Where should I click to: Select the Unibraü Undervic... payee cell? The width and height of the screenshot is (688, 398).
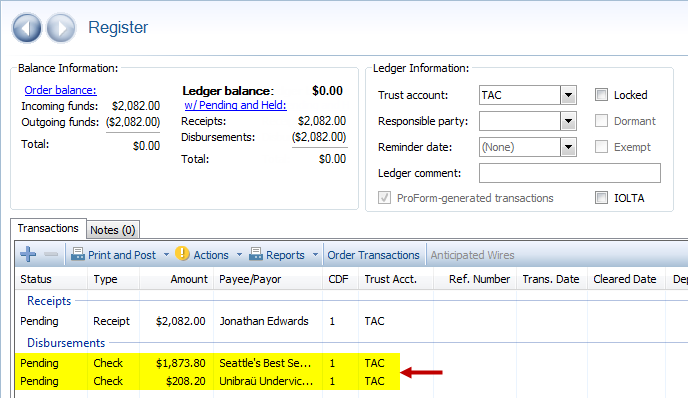[266, 381]
